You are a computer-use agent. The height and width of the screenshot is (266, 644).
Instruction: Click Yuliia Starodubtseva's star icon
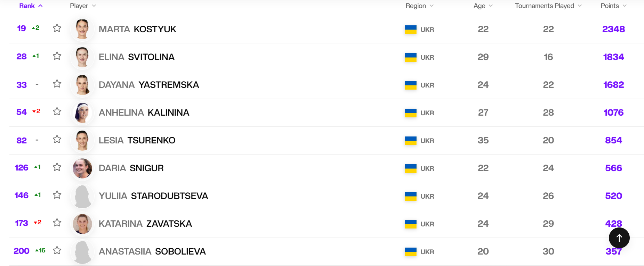(x=57, y=195)
